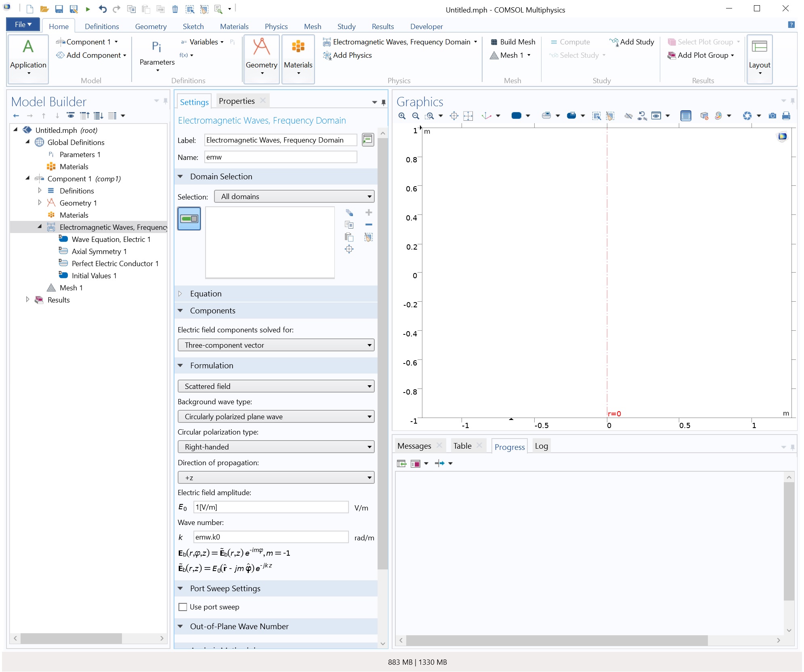Click the Settings panel vertical scrollbar
This screenshot has width=804, height=672.
(383, 353)
